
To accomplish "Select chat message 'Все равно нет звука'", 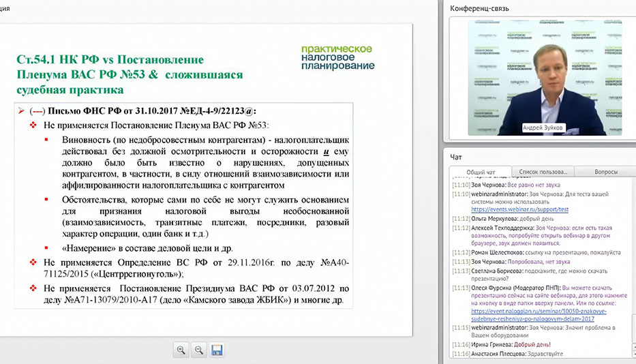I will [x=533, y=185].
